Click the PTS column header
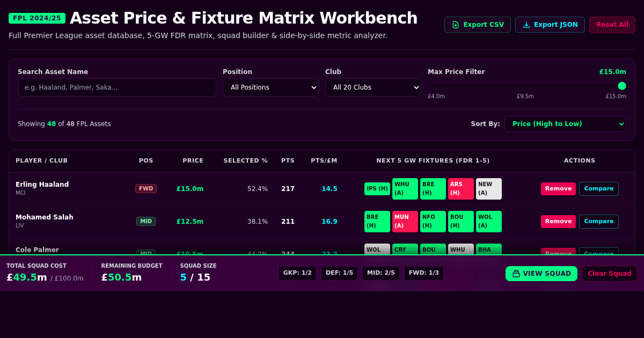 [288, 160]
